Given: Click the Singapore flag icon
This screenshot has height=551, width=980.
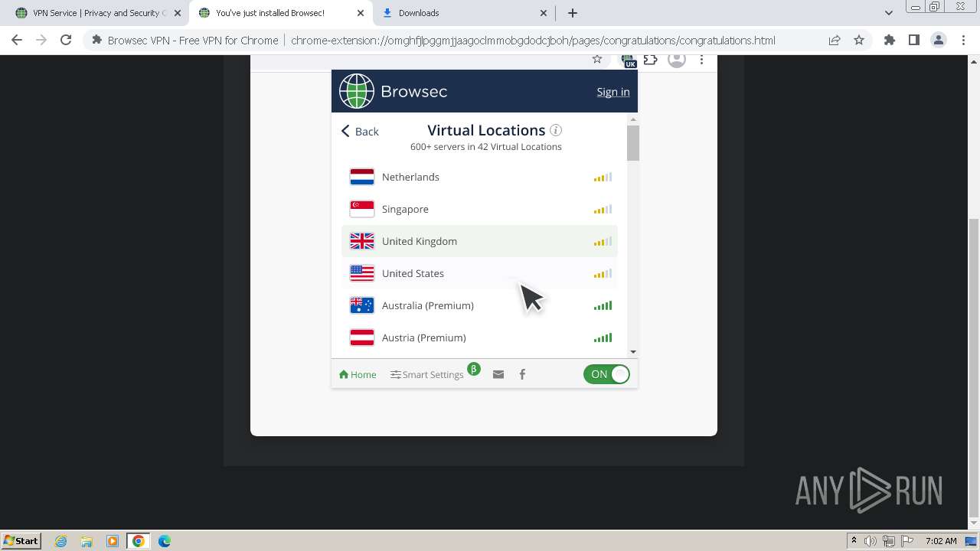Looking at the screenshot, I should point(362,209).
